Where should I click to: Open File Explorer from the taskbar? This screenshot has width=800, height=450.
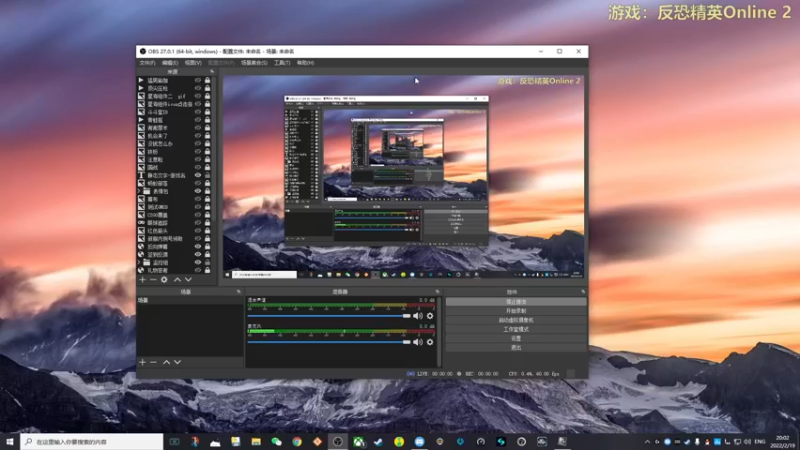(x=256, y=441)
